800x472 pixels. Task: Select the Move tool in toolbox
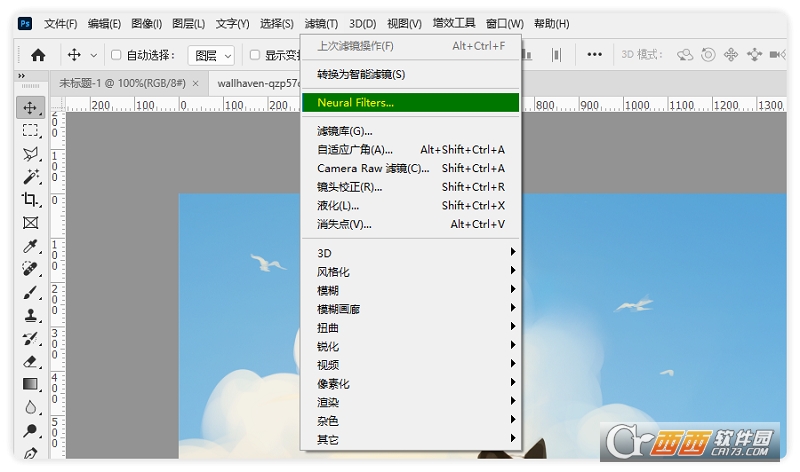coord(30,108)
